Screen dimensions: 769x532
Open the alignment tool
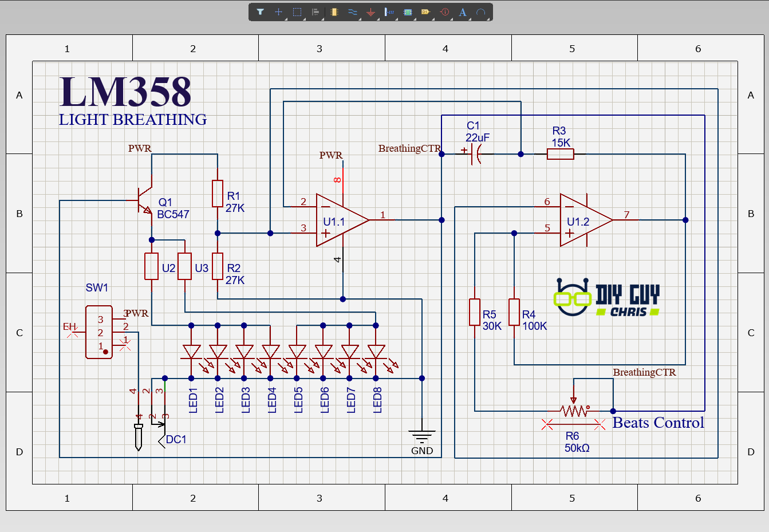[316, 11]
